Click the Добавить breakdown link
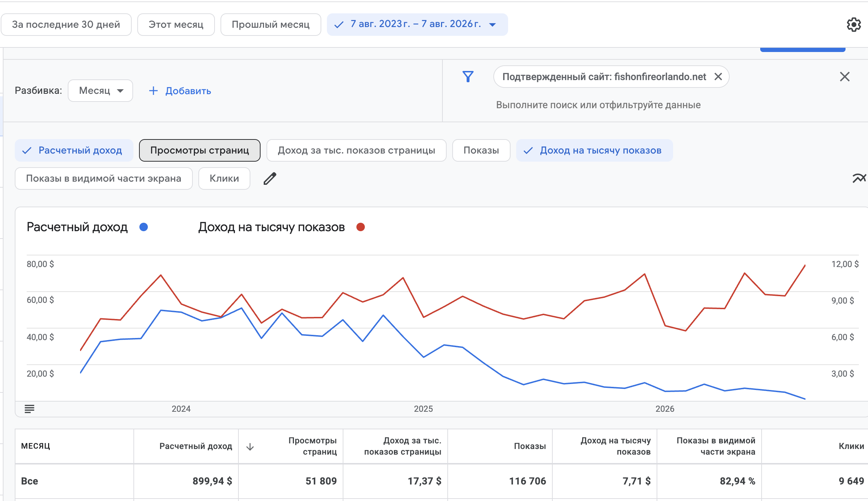868x501 pixels. 180,91
